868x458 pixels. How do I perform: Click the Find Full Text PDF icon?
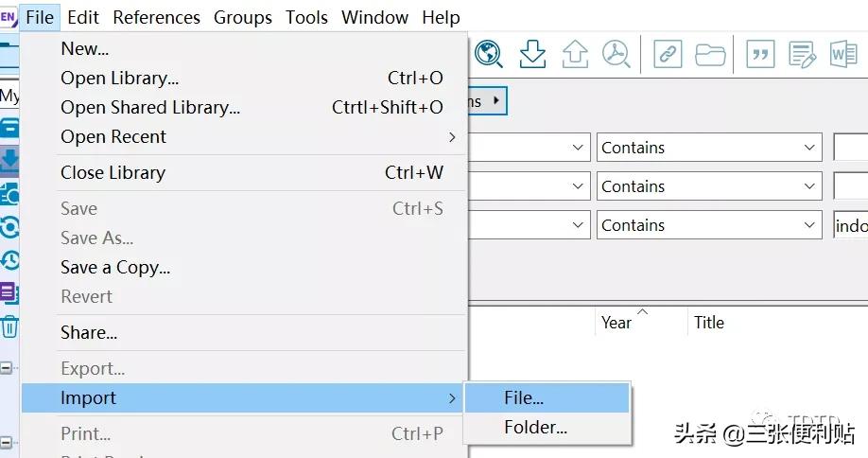tap(617, 54)
